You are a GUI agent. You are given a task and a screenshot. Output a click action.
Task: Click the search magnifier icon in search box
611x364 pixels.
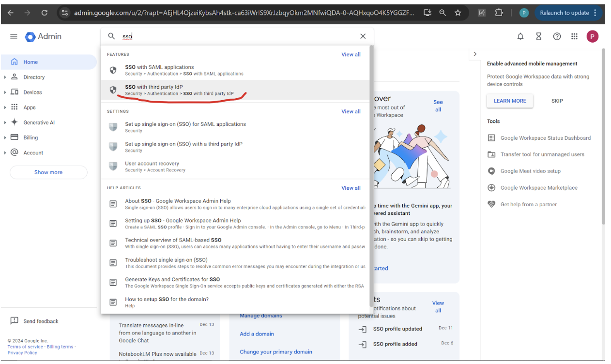pyautogui.click(x=111, y=36)
